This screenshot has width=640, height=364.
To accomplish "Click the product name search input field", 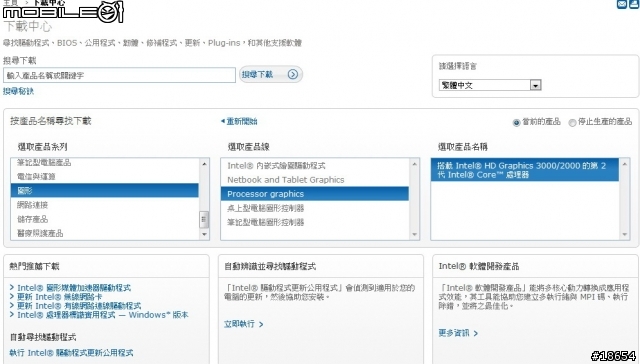I will 119,75.
